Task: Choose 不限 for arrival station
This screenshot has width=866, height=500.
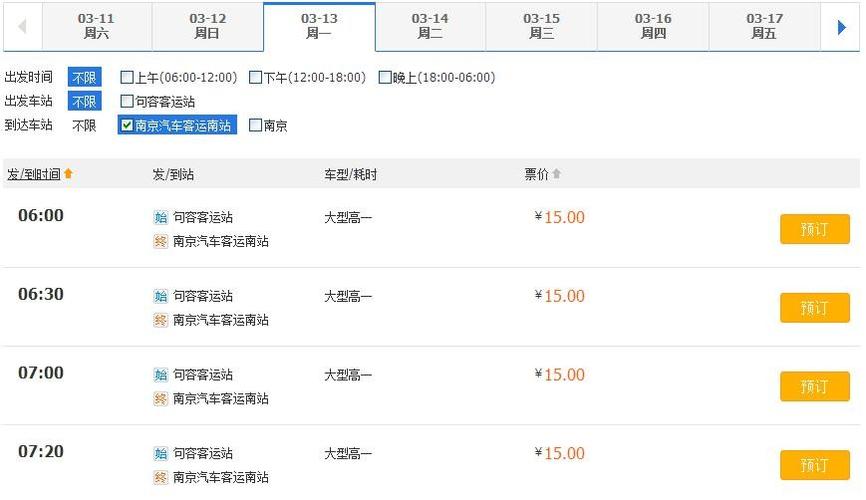Action: [x=85, y=125]
